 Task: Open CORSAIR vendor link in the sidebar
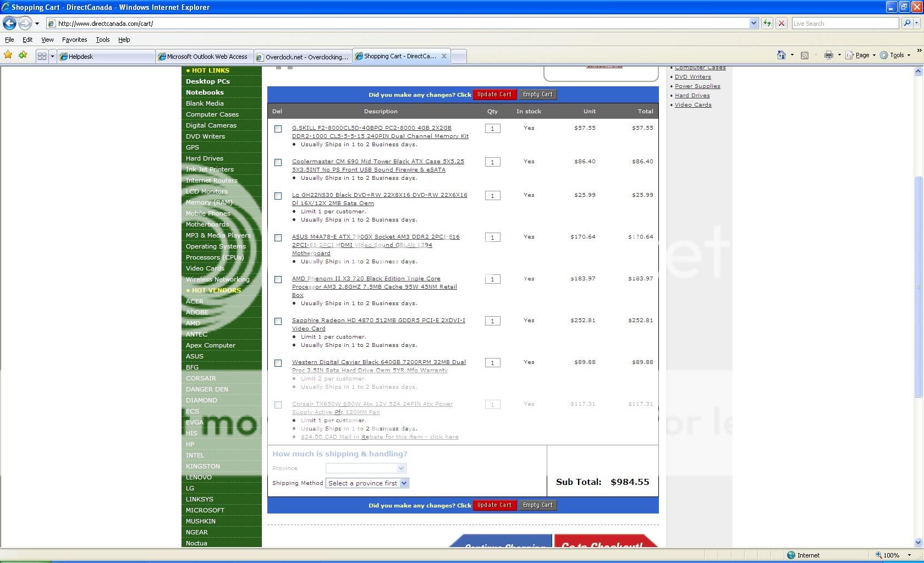pyautogui.click(x=201, y=378)
